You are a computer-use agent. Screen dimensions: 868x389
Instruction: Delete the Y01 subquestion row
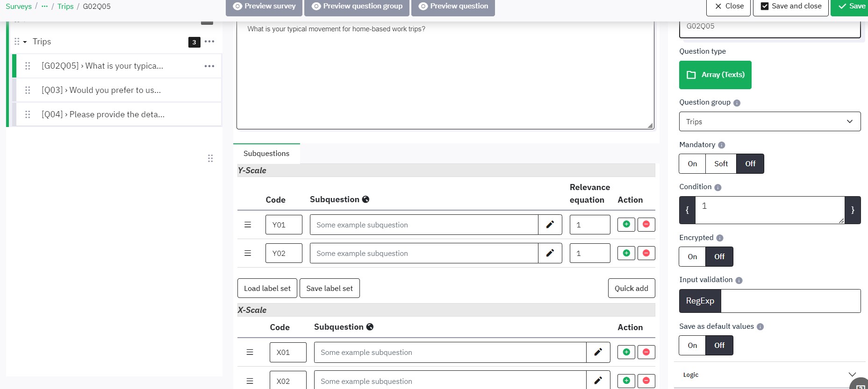tap(646, 225)
